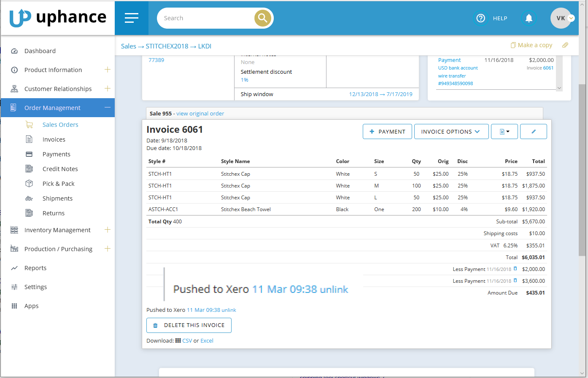Click the Settings sliders icon
588x378 pixels.
pyautogui.click(x=14, y=287)
